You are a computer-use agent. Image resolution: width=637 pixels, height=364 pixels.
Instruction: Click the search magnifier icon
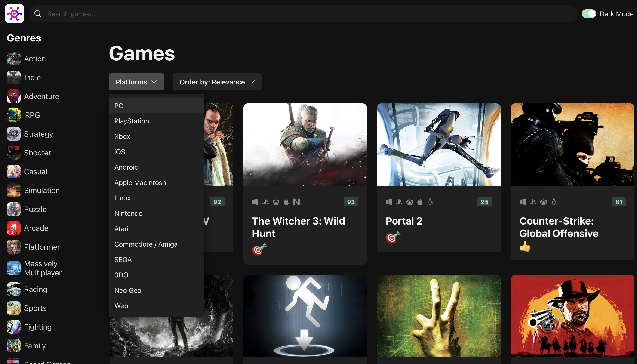(38, 14)
